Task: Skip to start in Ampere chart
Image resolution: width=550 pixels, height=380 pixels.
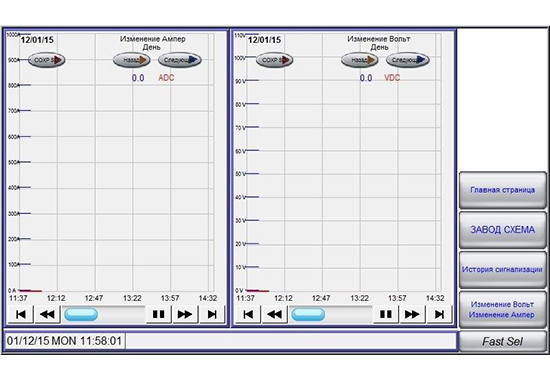Action: tap(21, 314)
